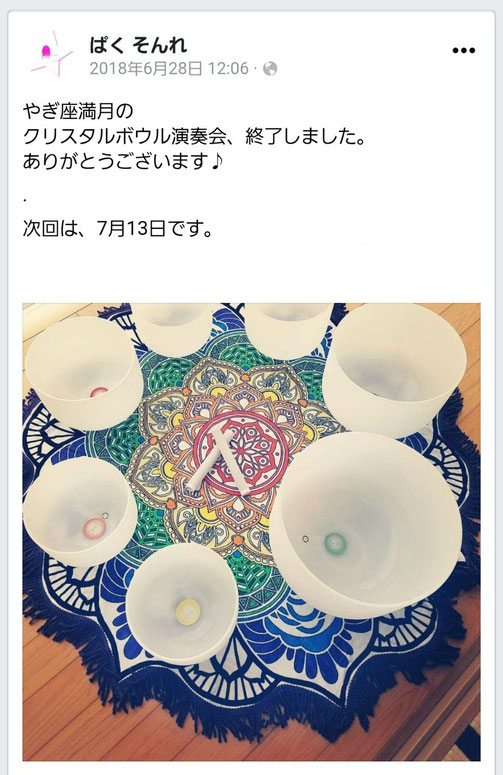Click the bowl with yellow base disc
Image resolution: width=503 pixels, height=775 pixels.
pyautogui.click(x=181, y=603)
